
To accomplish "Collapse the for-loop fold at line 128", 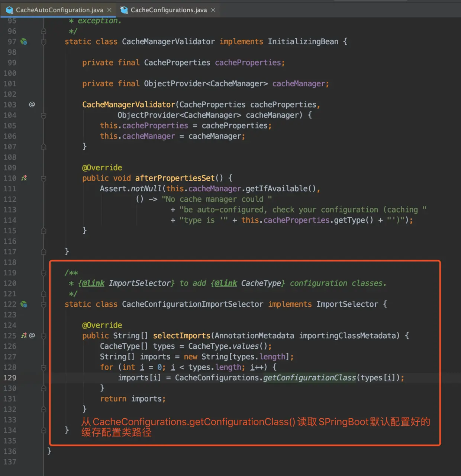I will [43, 367].
